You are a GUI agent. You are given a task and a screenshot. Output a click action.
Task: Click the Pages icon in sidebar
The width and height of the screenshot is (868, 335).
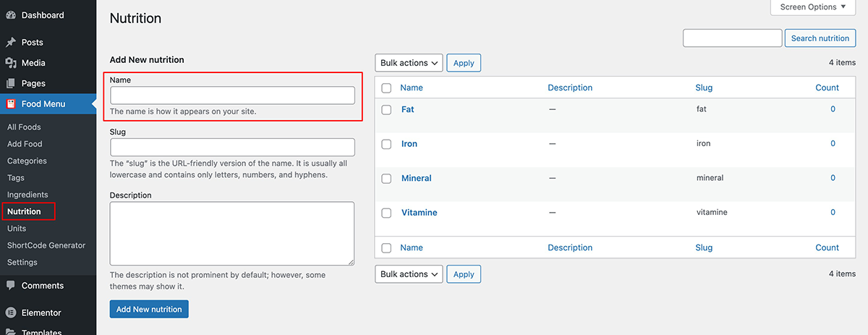coord(11,83)
